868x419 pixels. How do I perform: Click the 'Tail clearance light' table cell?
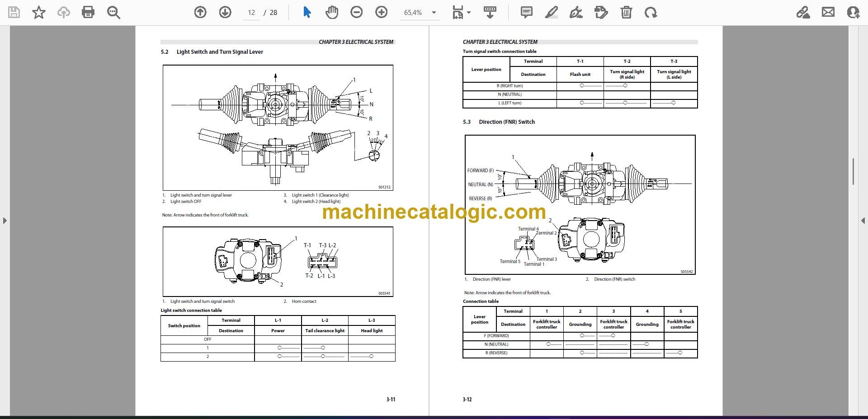tap(325, 331)
